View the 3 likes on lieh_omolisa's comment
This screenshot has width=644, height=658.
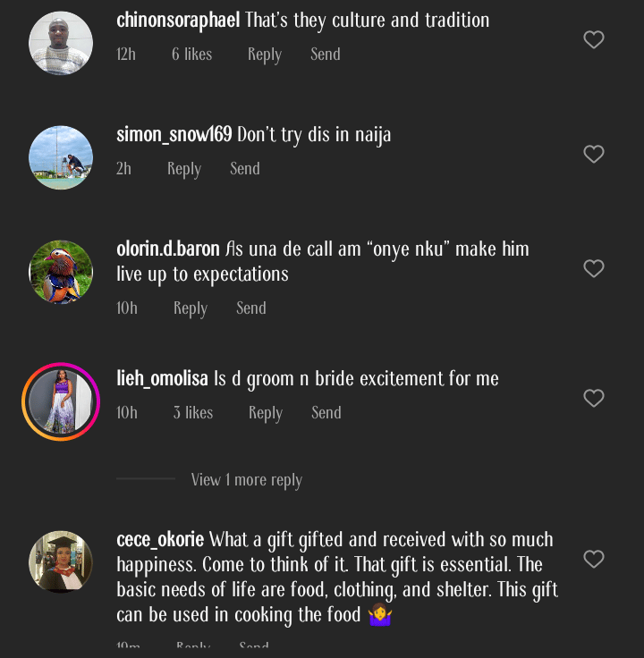tap(193, 413)
